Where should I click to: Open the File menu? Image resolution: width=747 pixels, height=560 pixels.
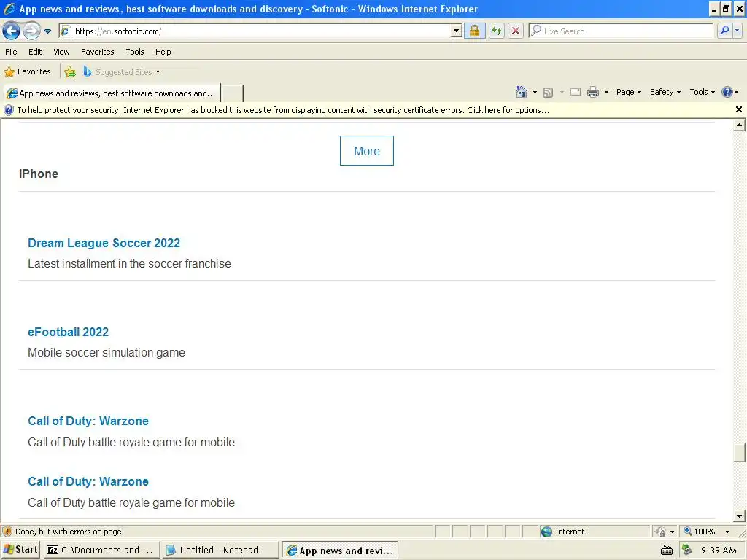(11, 52)
